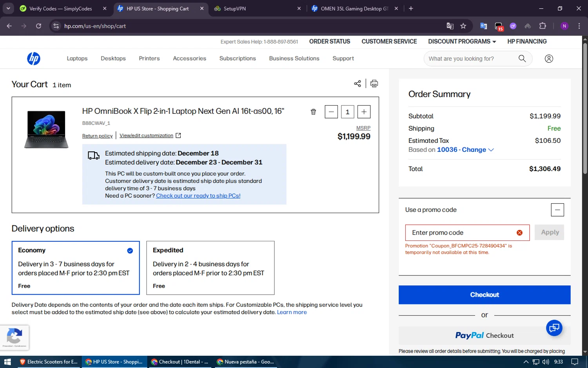This screenshot has height=368, width=588.
Task: Open Checkout 1Dental taskbar window
Action: click(180, 362)
